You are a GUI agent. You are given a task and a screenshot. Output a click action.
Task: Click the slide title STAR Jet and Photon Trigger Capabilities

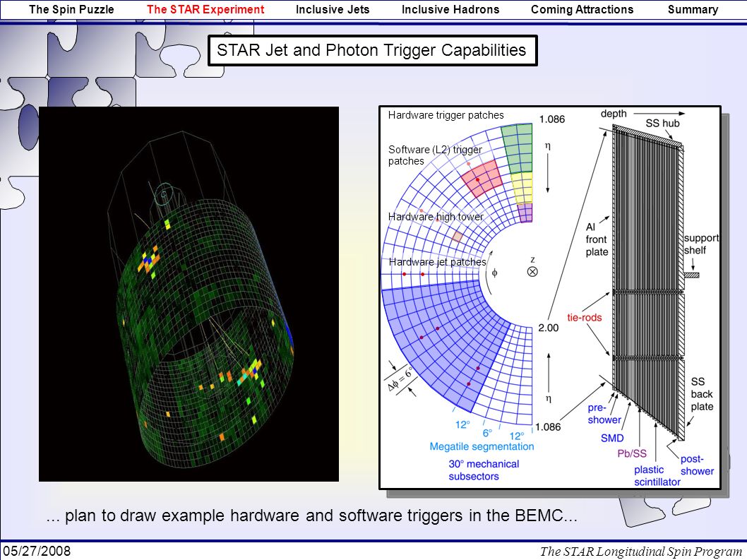coord(373,51)
